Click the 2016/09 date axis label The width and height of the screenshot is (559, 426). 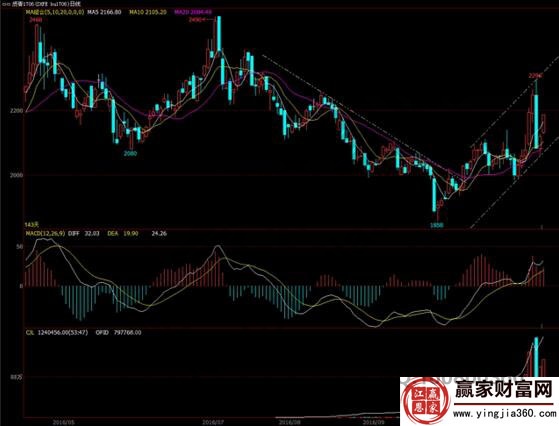(374, 422)
